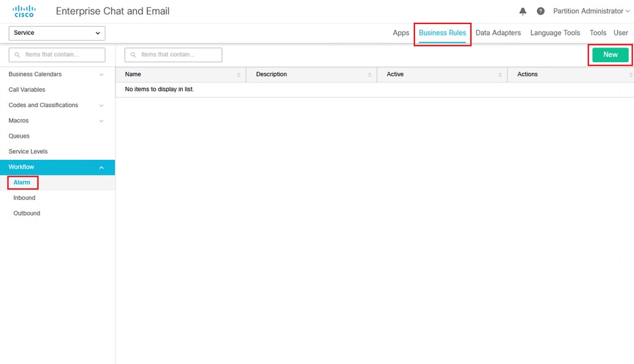Screen dimensions: 634x364
Task: Select Inbound under Workflow
Action: [x=24, y=198]
